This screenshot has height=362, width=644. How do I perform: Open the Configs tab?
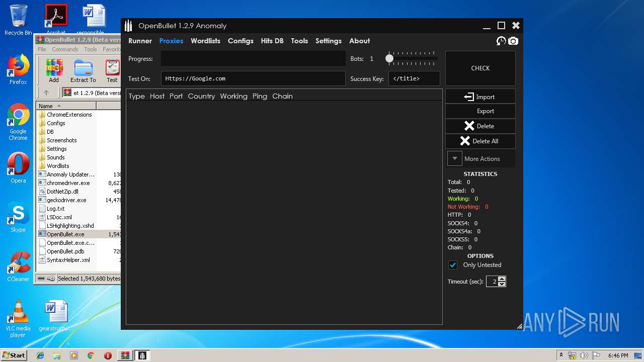[240, 41]
